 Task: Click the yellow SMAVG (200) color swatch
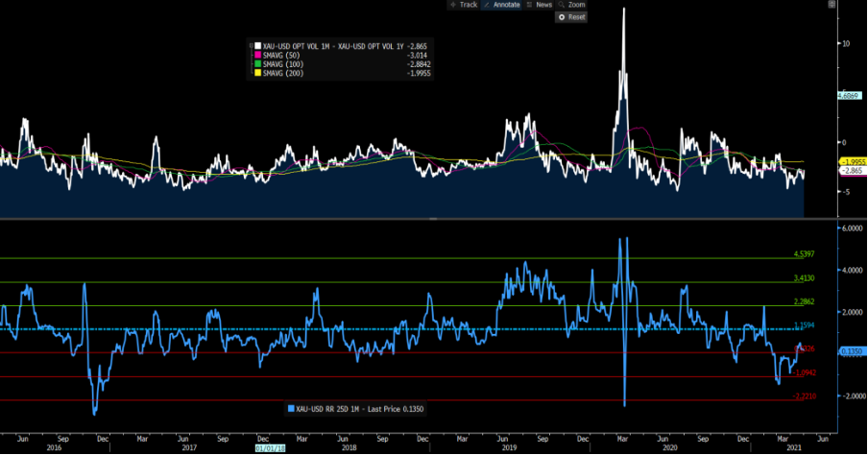[x=258, y=73]
